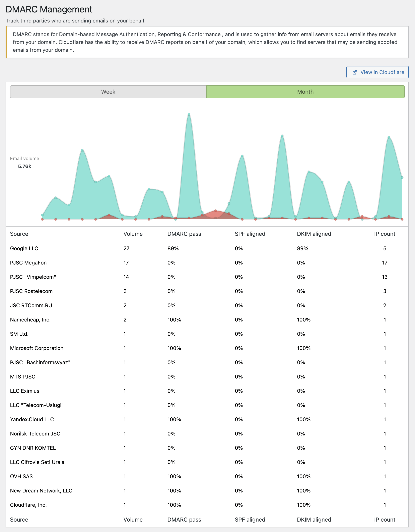Click the IP count header in table footer

coord(385,520)
